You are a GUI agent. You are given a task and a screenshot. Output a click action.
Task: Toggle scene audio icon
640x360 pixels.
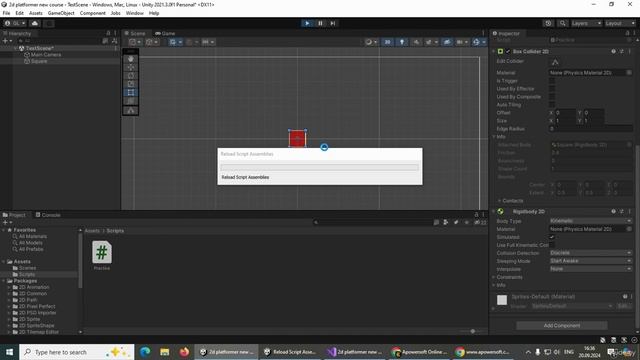(x=416, y=42)
